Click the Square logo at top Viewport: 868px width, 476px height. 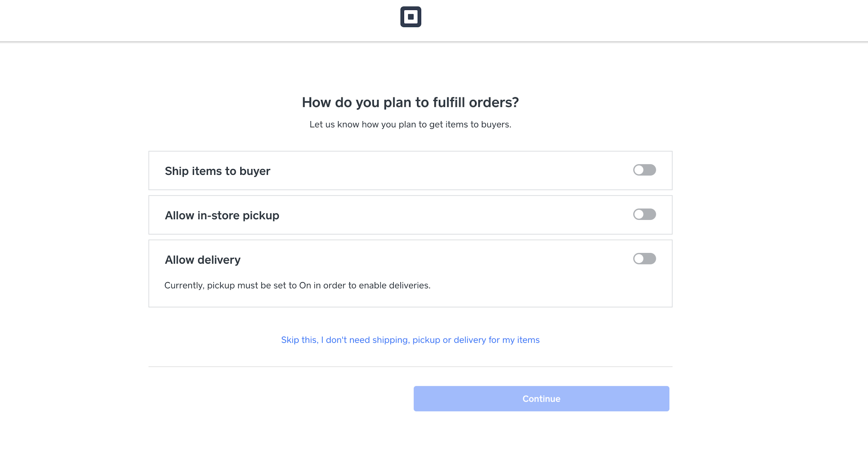(410, 17)
